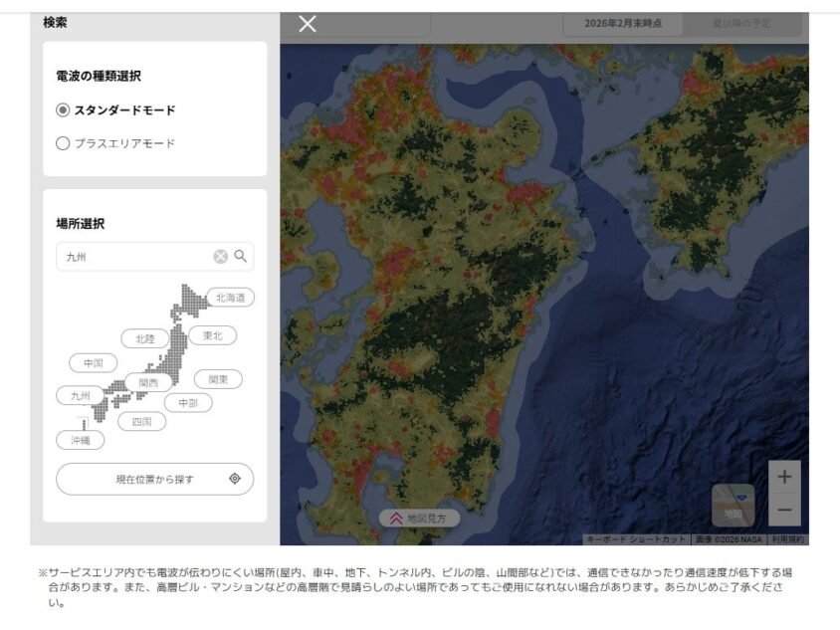Image resolution: width=840 pixels, height=630 pixels.
Task: Select スタンダードモード radio button
Action: pyautogui.click(x=64, y=110)
